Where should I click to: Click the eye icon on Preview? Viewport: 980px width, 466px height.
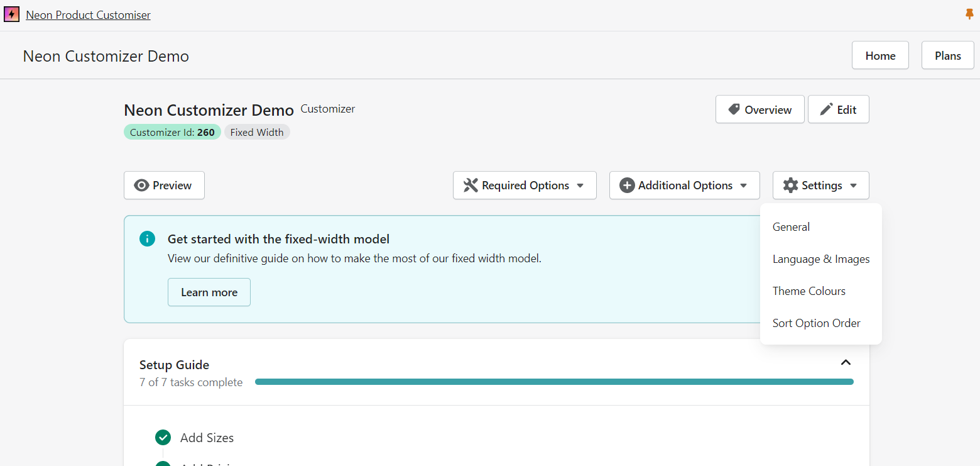pyautogui.click(x=142, y=186)
